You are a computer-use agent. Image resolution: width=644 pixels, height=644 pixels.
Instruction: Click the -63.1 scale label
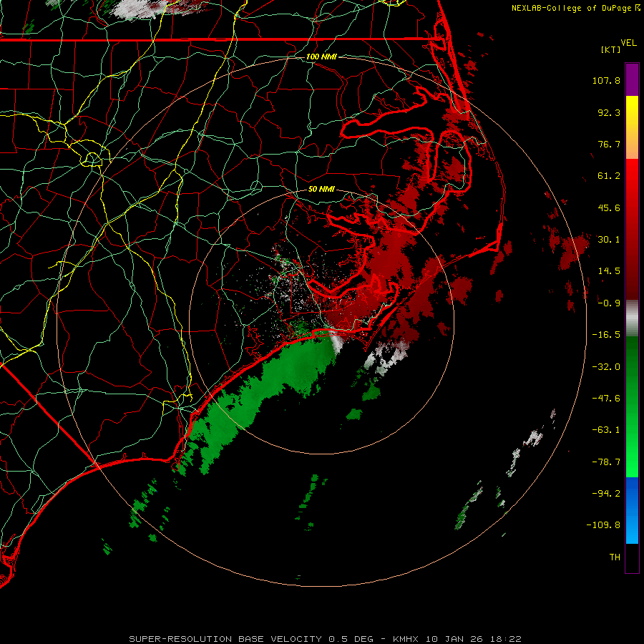(606, 430)
